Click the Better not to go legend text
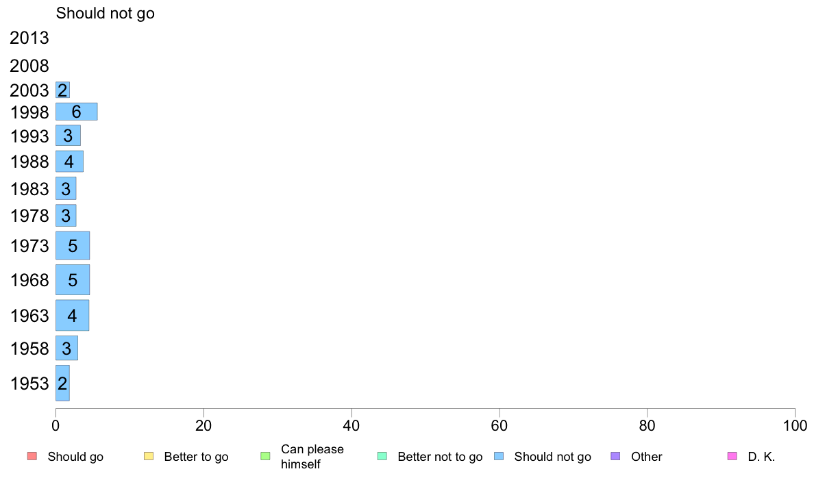The width and height of the screenshot is (814, 504). pyautogui.click(x=440, y=457)
